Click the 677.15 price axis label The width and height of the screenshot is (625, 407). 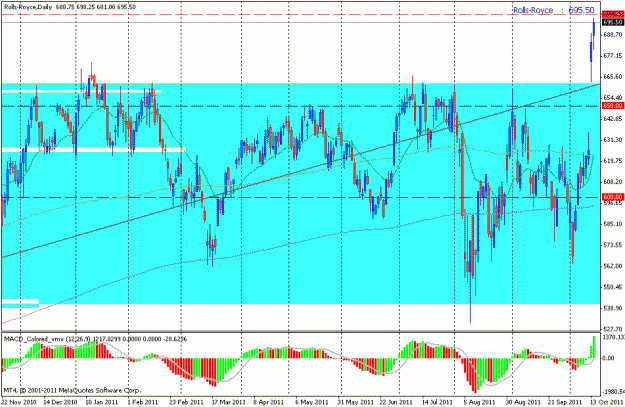(x=613, y=56)
